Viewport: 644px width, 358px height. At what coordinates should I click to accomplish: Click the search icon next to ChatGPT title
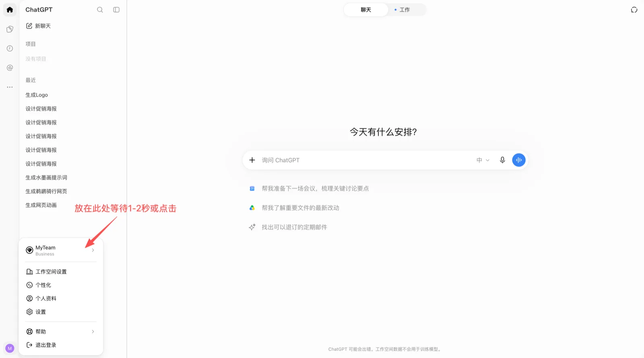(100, 10)
